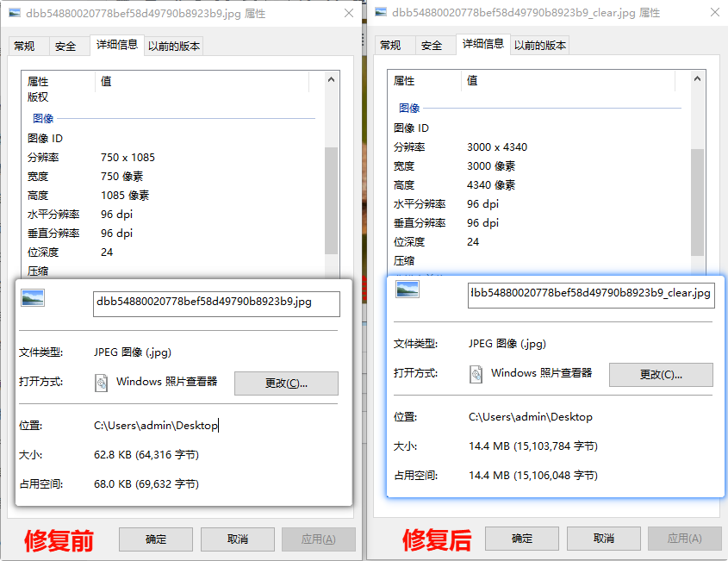The image size is (728, 561).
Task: Click the image file icon in left window title bar
Action: 15,13
